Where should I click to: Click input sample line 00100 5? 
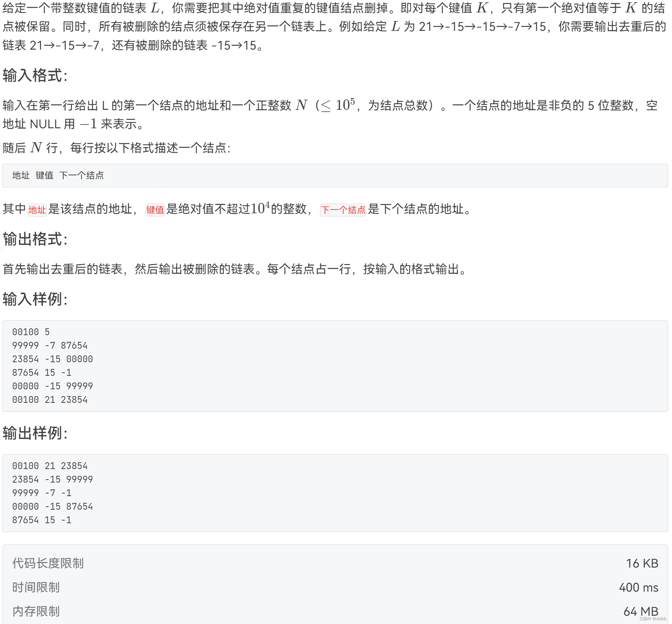(x=31, y=332)
